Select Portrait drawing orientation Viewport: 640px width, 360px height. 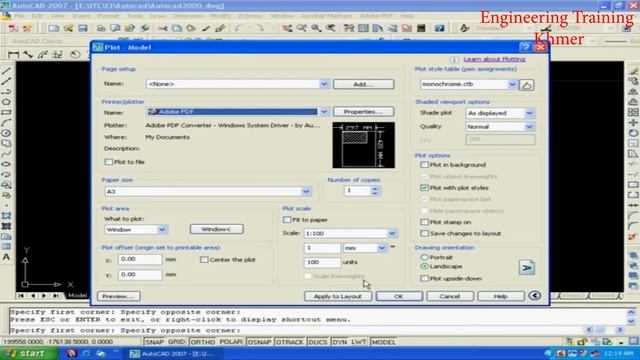click(424, 257)
